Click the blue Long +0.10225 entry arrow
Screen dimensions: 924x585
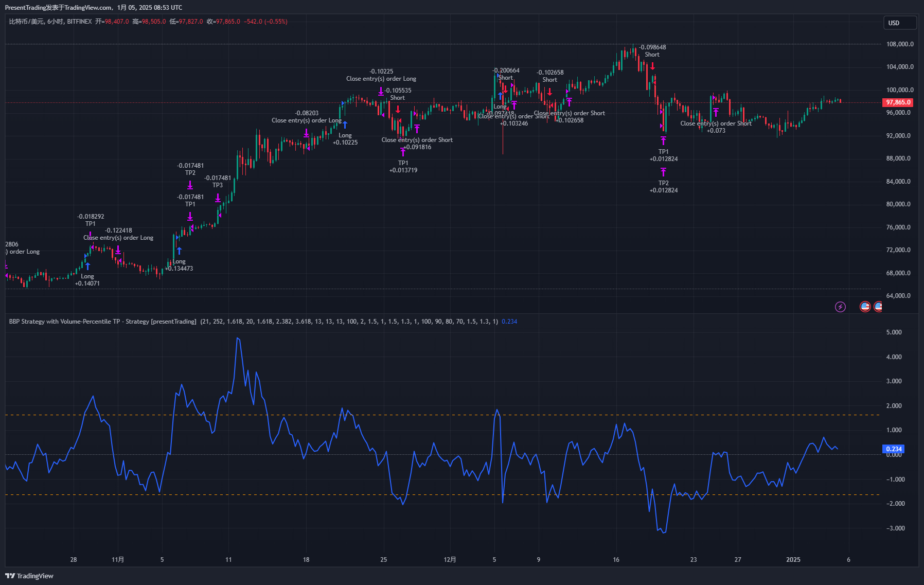point(345,124)
